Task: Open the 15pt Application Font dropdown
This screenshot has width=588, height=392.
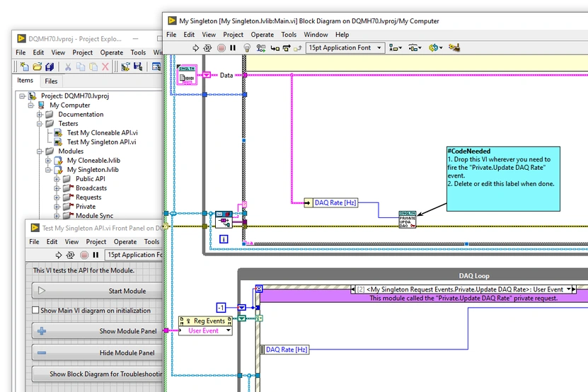Action: pos(345,48)
